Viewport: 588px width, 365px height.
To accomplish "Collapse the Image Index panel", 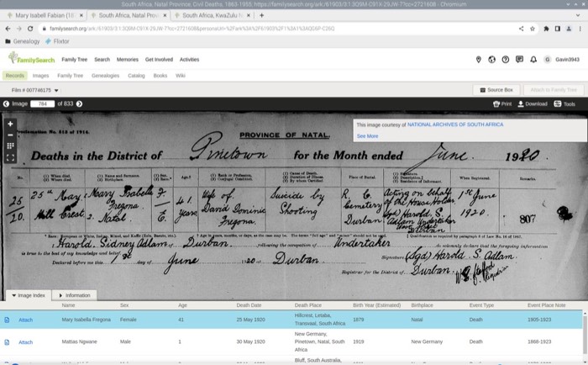I will click(29, 295).
